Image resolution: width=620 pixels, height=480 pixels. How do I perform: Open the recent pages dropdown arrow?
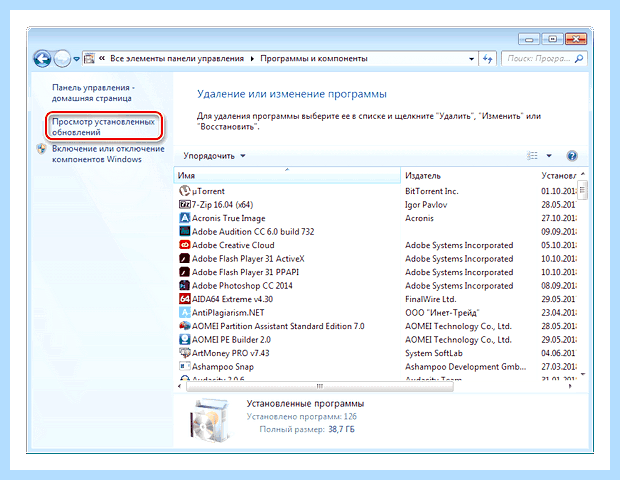[76, 59]
